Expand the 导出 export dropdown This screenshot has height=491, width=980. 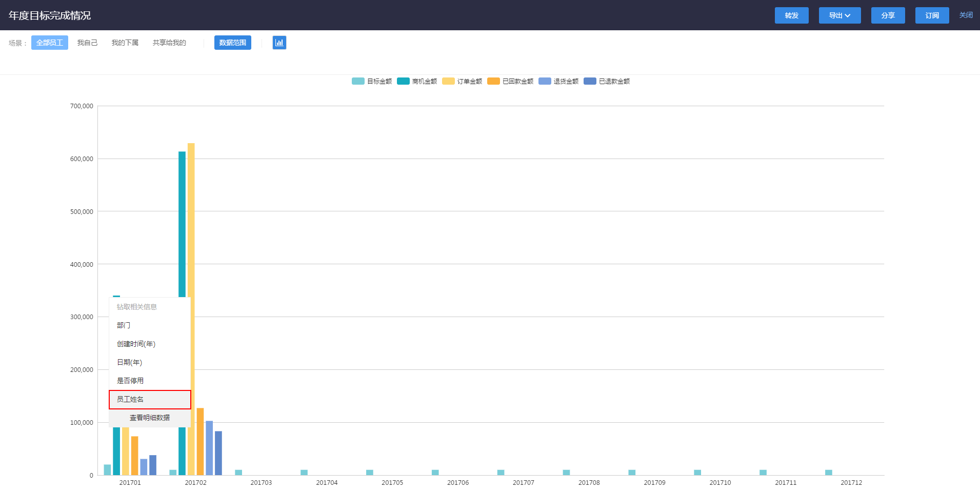pos(839,15)
